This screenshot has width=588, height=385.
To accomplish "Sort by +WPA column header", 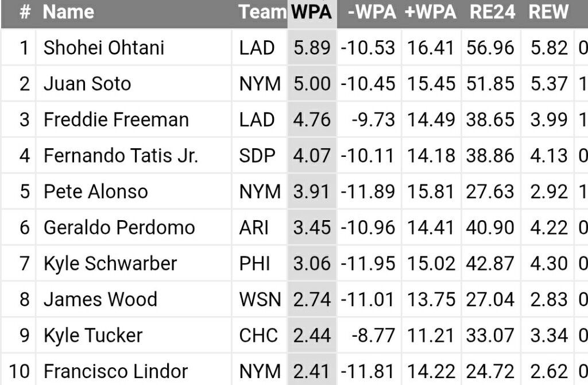I will click(431, 12).
